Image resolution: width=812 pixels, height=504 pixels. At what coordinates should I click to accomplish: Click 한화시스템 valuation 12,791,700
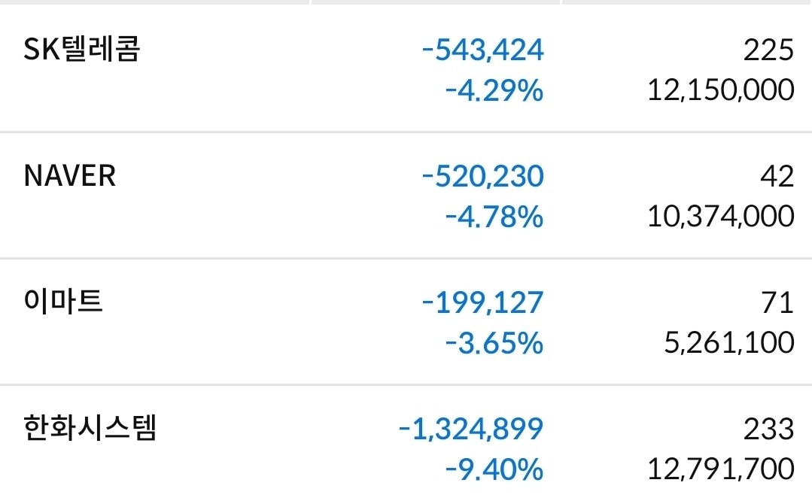coord(721,469)
